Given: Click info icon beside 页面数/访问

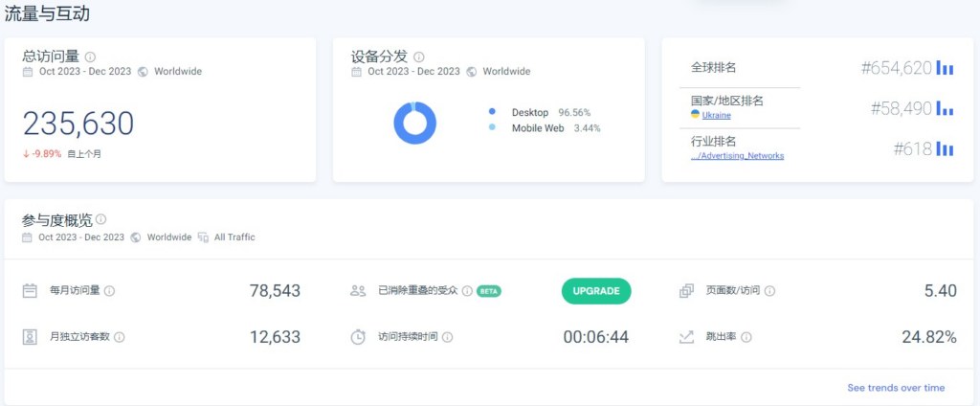Looking at the screenshot, I should (770, 291).
